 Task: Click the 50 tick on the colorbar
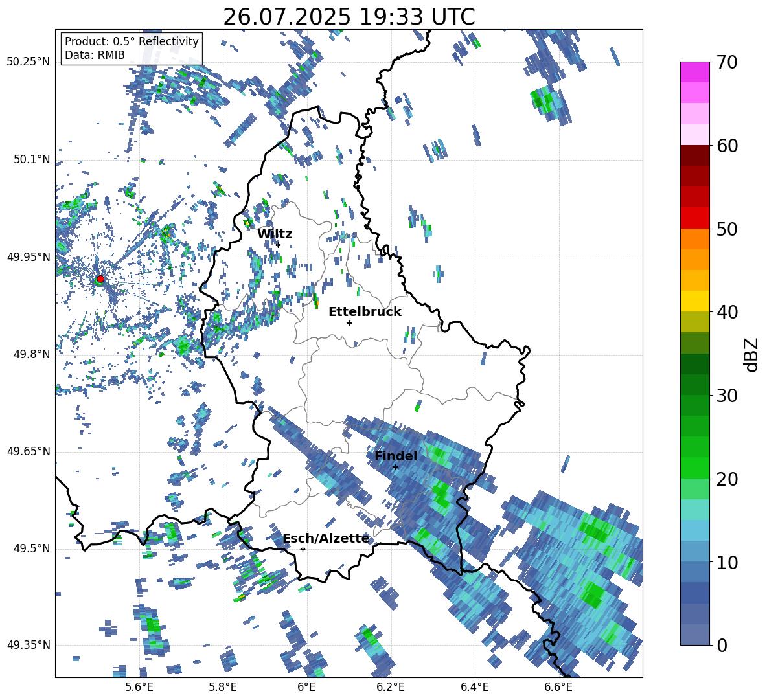coord(727,229)
